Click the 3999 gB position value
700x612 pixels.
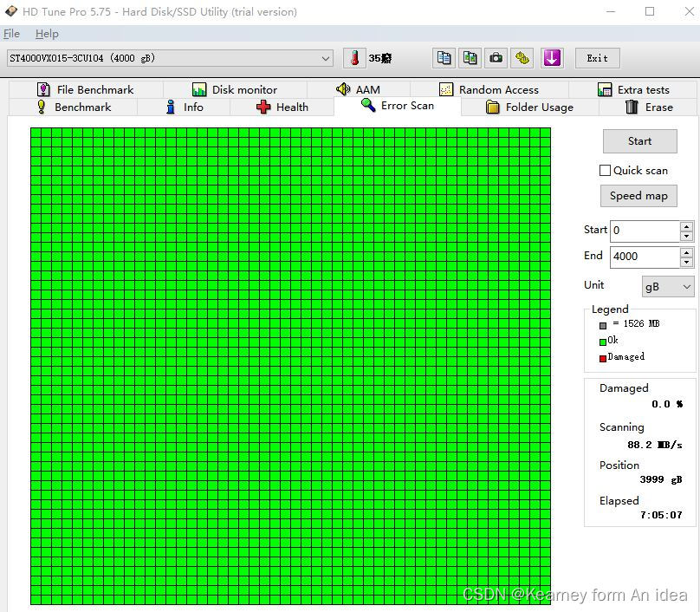[x=661, y=479]
